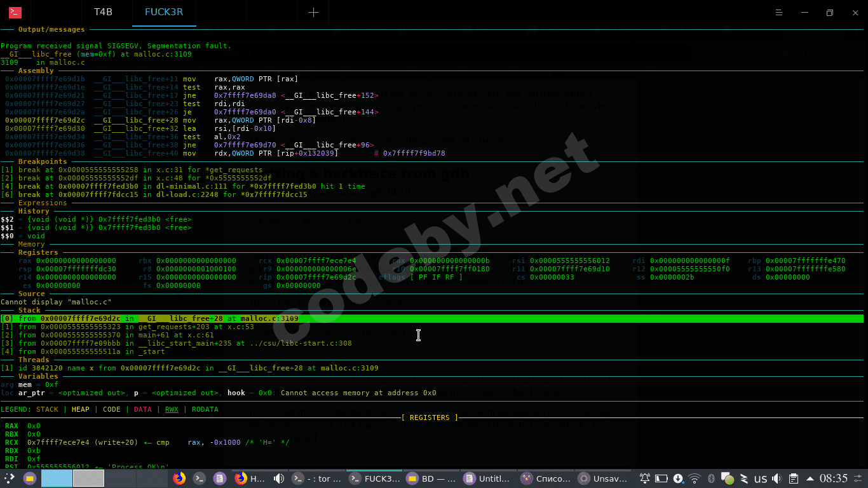
Task: Click the red terminal app icon
Action: pos(15,13)
